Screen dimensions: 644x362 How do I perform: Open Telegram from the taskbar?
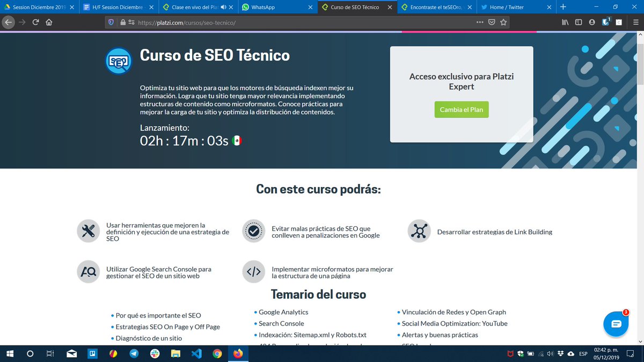(134, 354)
